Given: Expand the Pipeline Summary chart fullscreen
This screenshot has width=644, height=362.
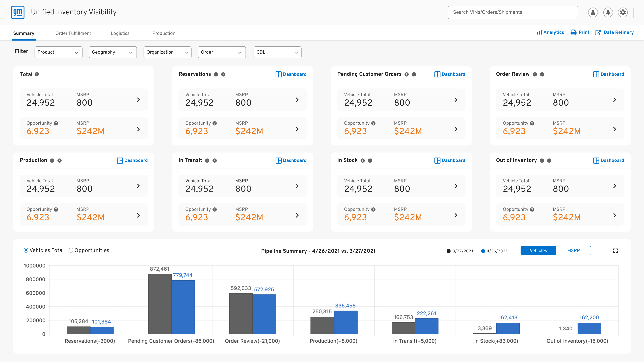Looking at the screenshot, I should [615, 251].
